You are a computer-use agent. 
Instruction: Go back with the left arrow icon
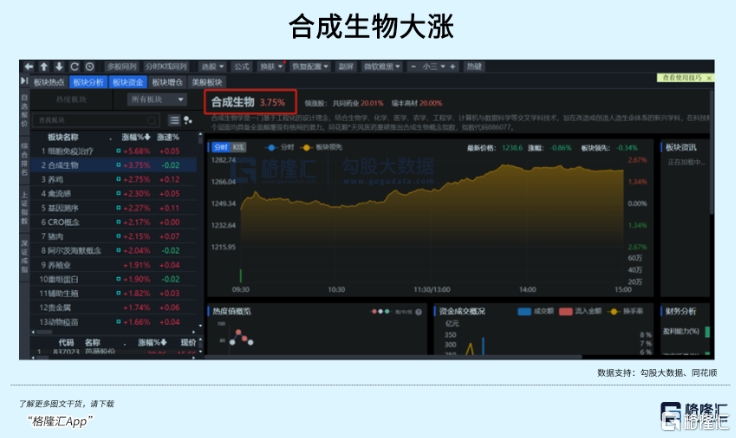pos(29,67)
